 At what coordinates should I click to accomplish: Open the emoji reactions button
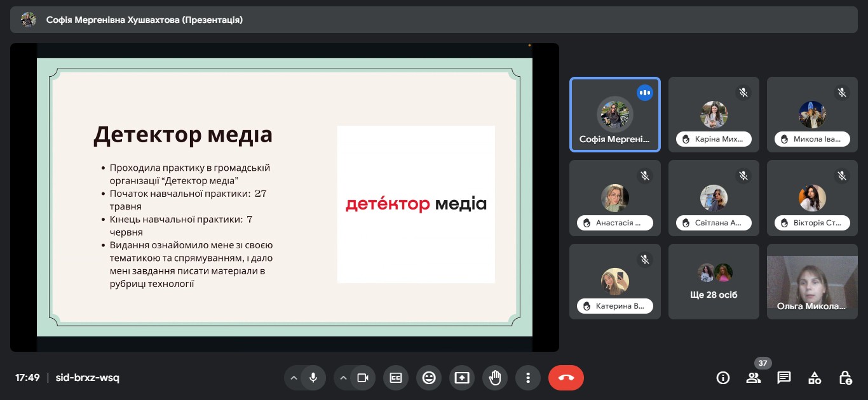tap(429, 378)
